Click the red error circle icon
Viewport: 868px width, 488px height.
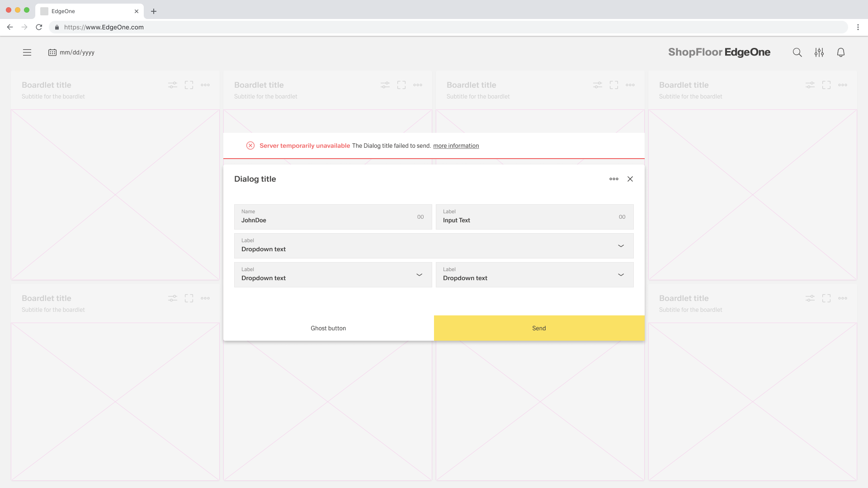tap(250, 145)
